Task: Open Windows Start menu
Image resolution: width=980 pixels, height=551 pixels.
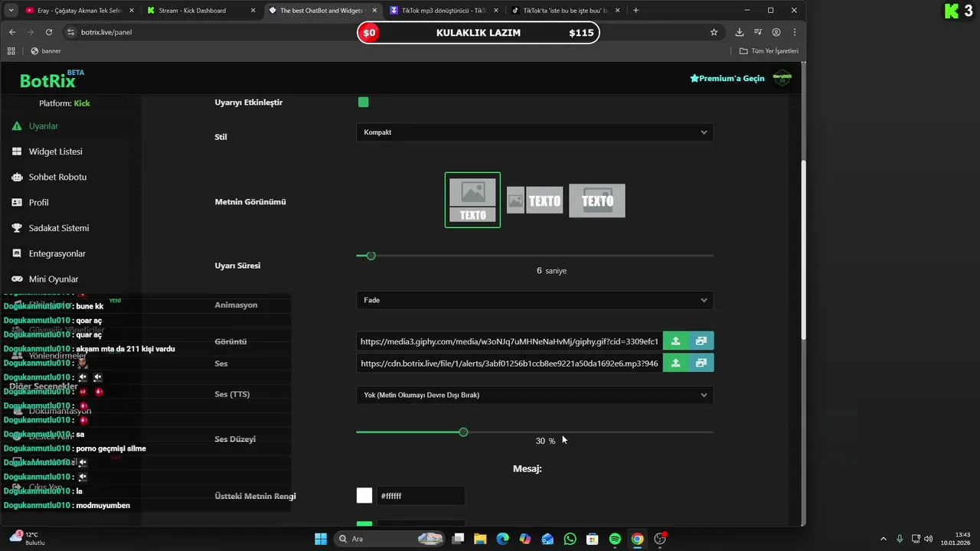Action: point(321,539)
